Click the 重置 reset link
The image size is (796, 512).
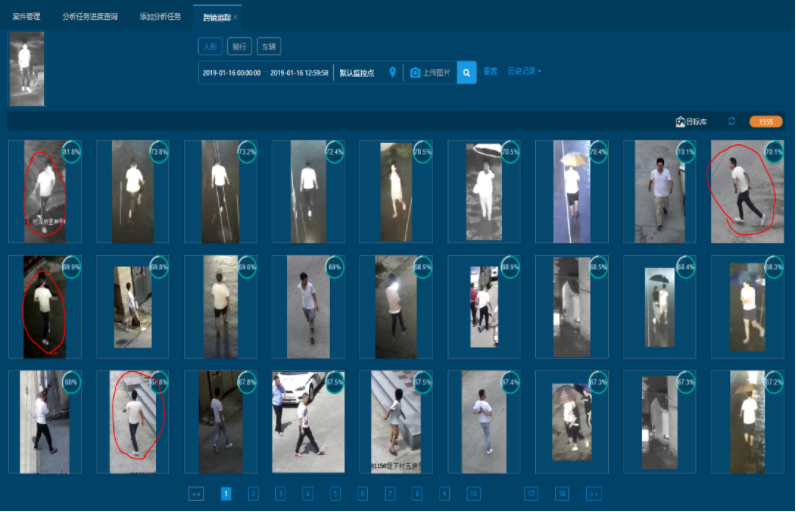click(491, 72)
